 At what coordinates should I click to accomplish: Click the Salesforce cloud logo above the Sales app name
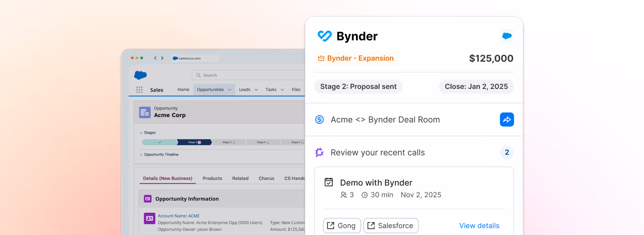(140, 75)
